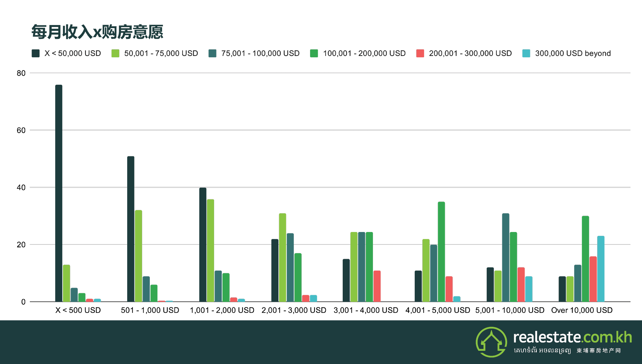Click the x-axis label '1,001 - 2,000 USD'
Screen dimensions: 642x364
coord(222,310)
